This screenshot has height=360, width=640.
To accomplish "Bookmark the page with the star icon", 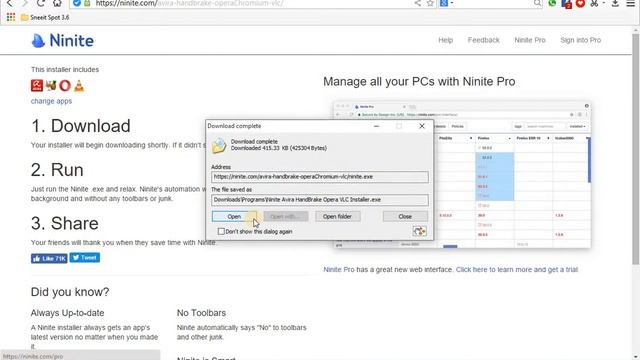I will (430, 3).
